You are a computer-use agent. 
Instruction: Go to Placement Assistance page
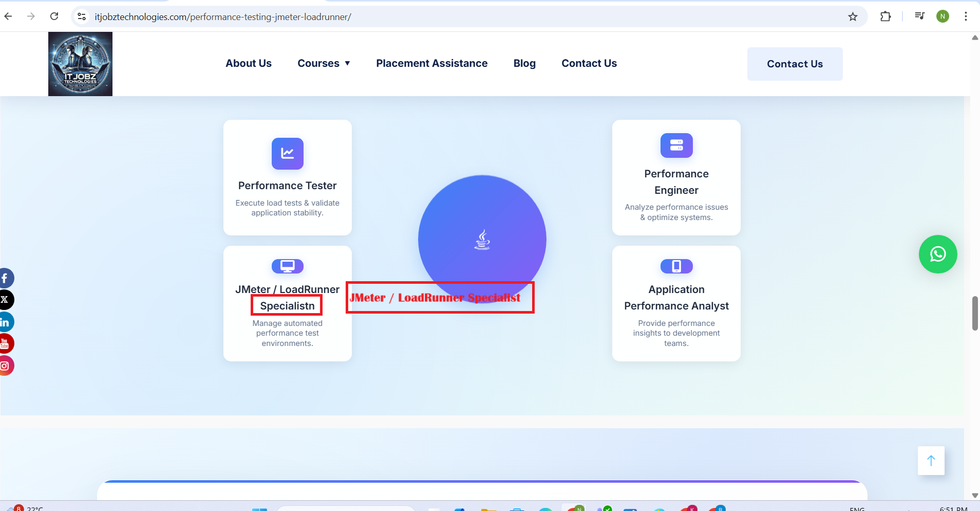tap(431, 63)
